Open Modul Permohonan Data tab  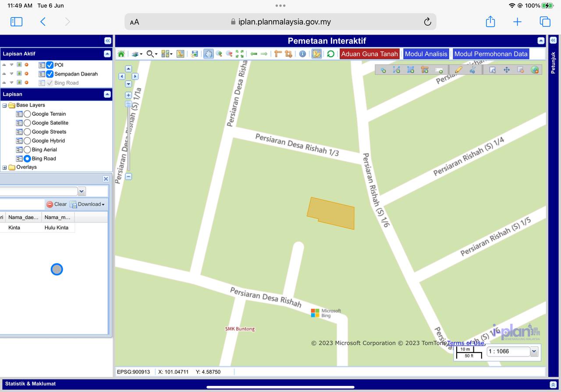click(490, 54)
